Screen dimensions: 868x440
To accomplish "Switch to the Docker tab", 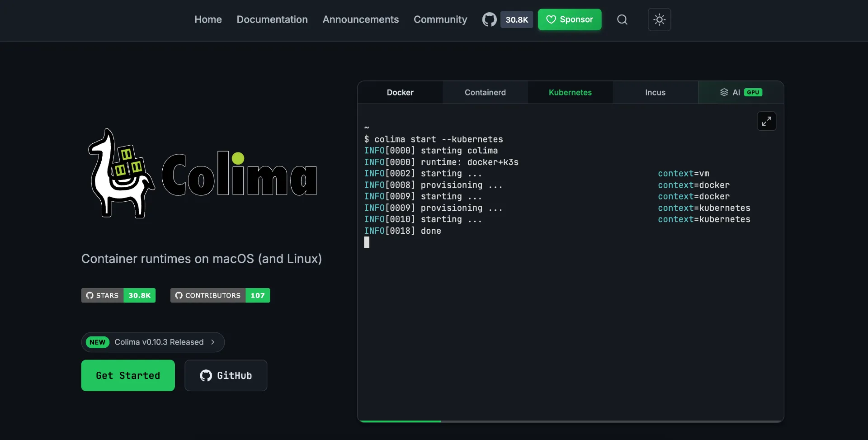I will point(400,92).
